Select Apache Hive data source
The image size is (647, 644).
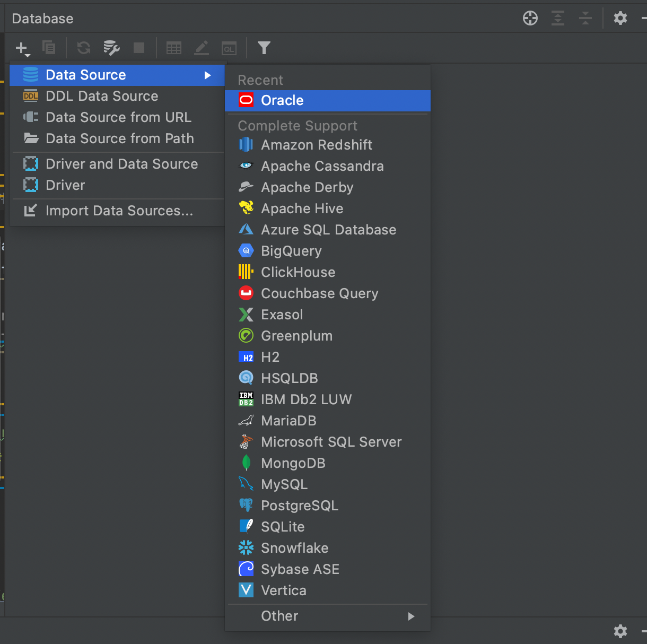coord(328,208)
